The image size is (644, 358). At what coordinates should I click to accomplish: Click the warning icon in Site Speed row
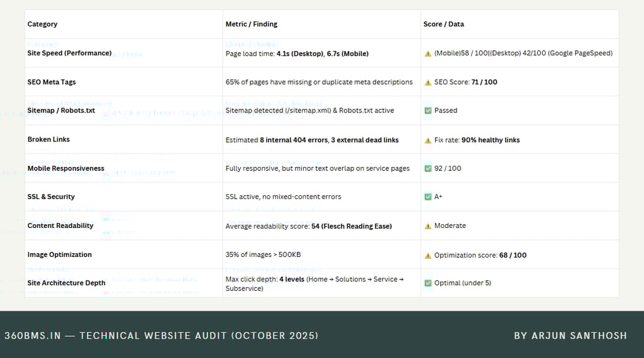pos(428,53)
